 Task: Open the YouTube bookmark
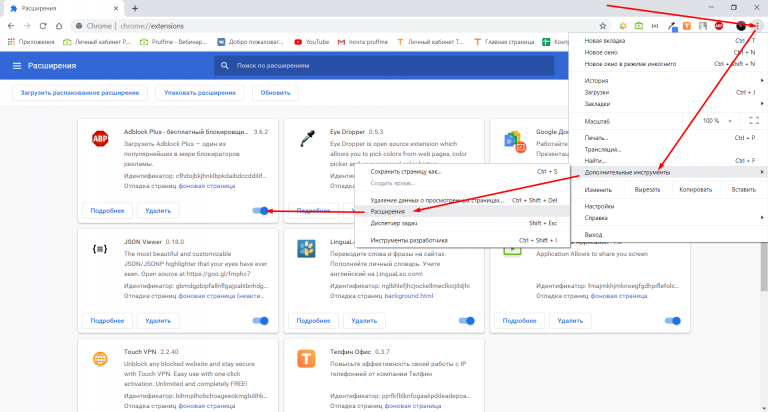click(x=312, y=42)
